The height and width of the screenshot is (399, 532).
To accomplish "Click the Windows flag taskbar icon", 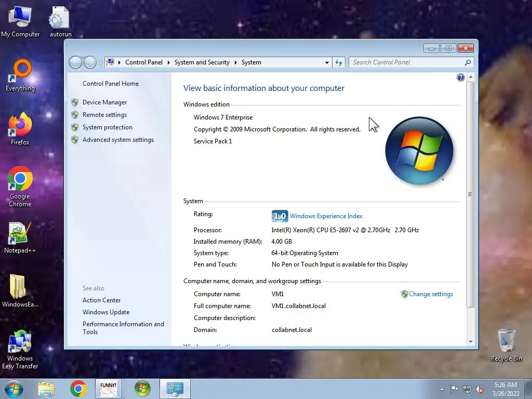I will (x=142, y=389).
